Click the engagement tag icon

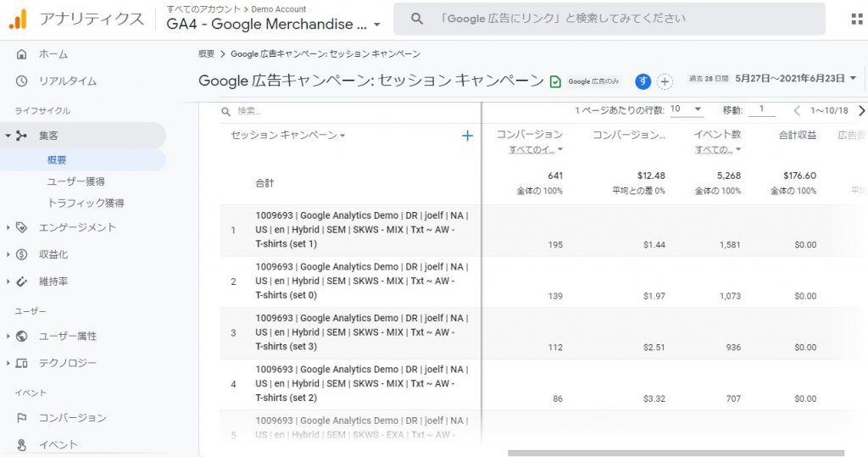(21, 228)
